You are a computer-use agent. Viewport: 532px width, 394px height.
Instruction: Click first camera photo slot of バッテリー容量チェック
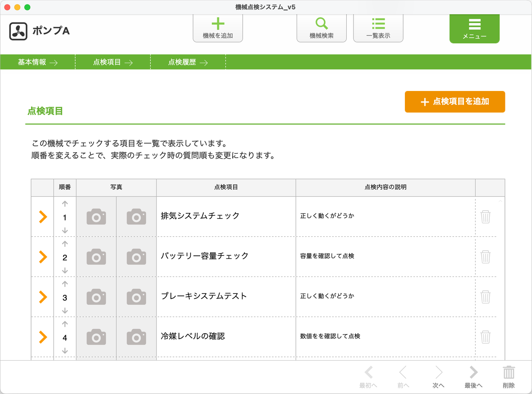point(96,257)
